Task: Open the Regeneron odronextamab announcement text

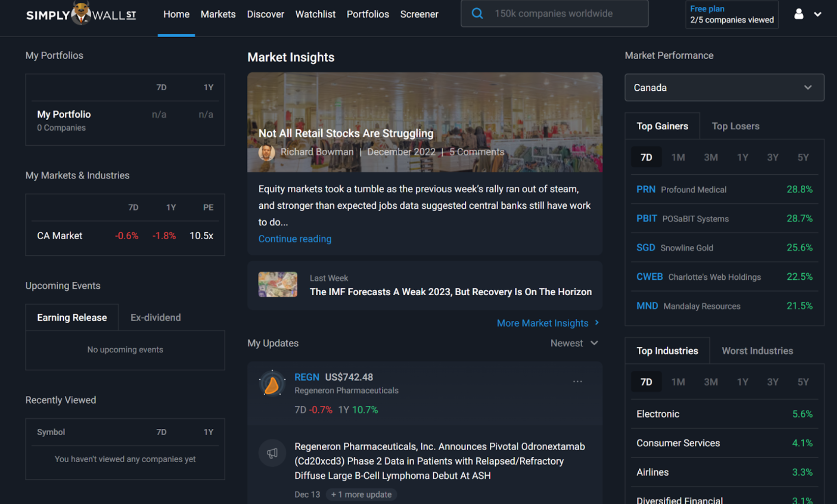Action: coord(440,461)
